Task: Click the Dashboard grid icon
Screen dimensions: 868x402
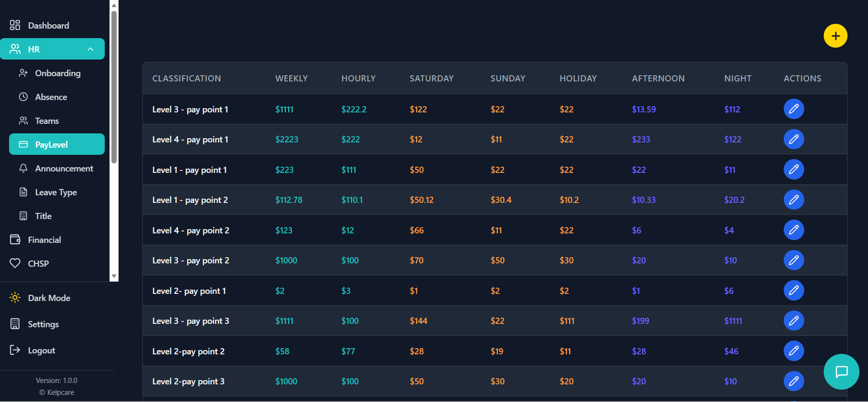Action: click(15, 25)
